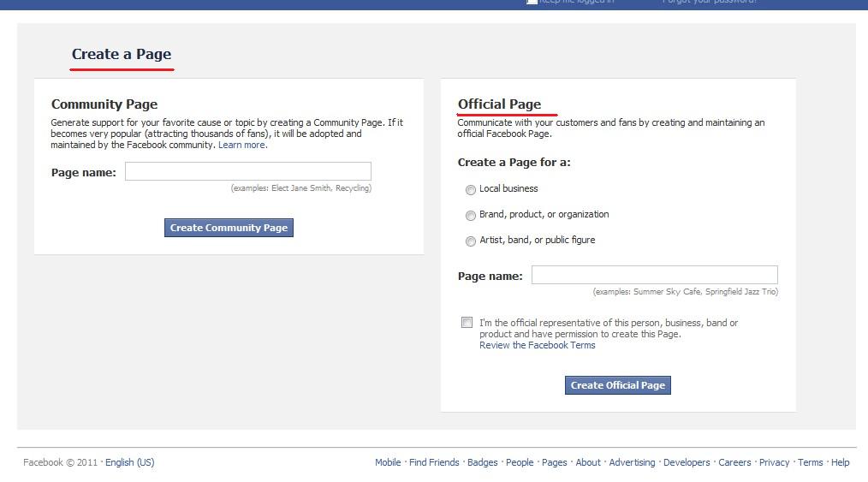868x482 pixels.
Task: Select Artist, band, or public figure
Action: [471, 241]
